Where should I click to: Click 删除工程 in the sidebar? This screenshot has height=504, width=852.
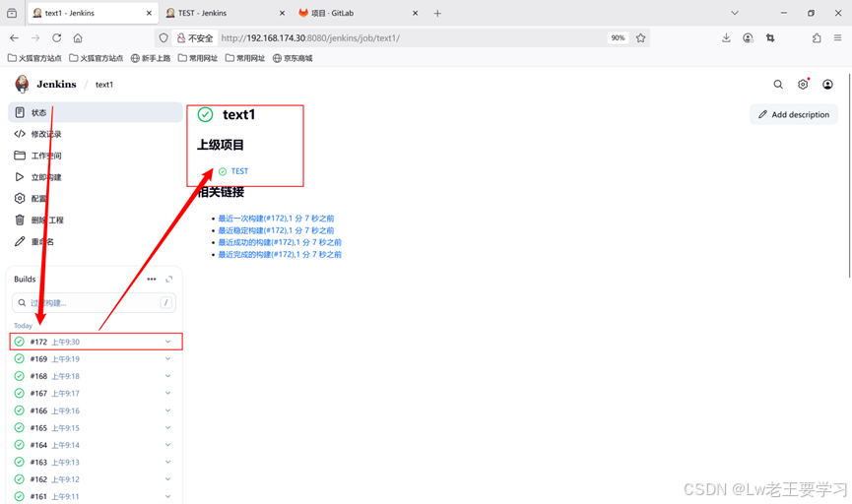click(96, 220)
